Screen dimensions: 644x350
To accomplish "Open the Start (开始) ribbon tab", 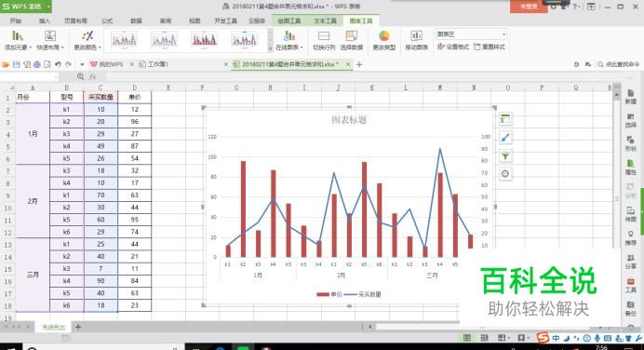I will pyautogui.click(x=16, y=21).
